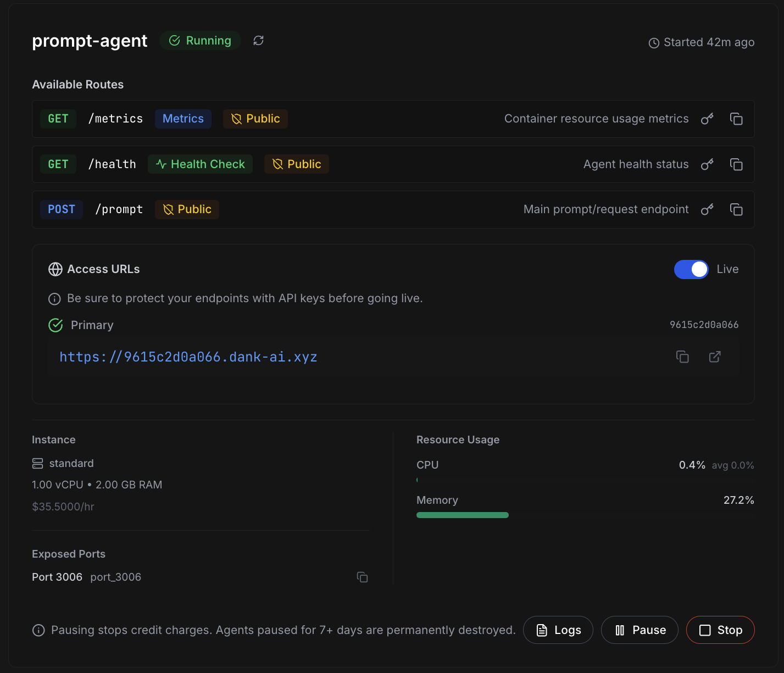
Task: Open the Logs panel
Action: coord(558,630)
